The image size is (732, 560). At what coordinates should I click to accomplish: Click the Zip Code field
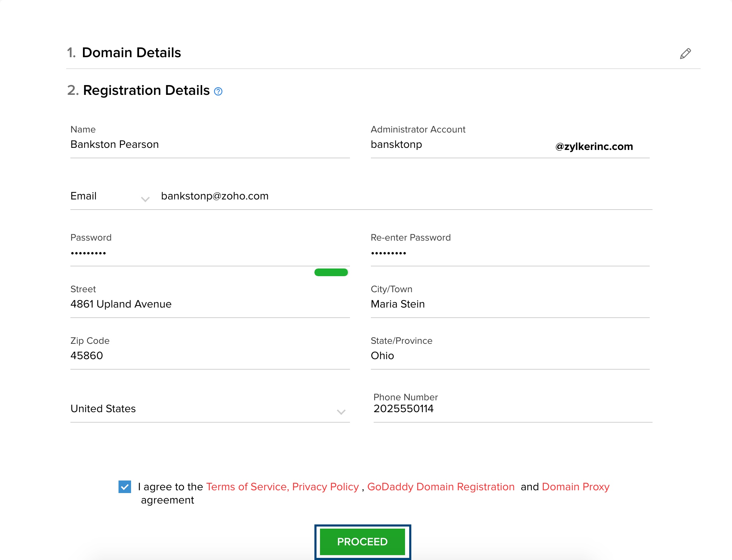tap(209, 356)
